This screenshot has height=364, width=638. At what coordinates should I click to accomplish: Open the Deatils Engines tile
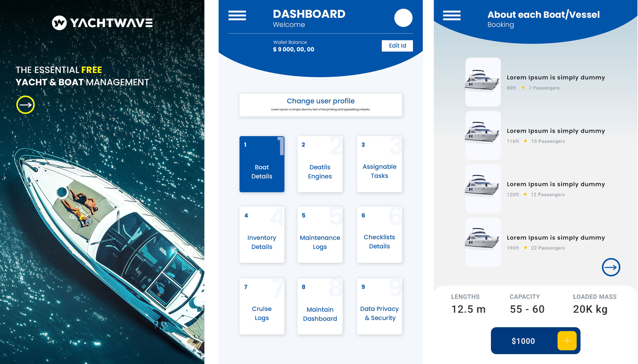pyautogui.click(x=320, y=164)
